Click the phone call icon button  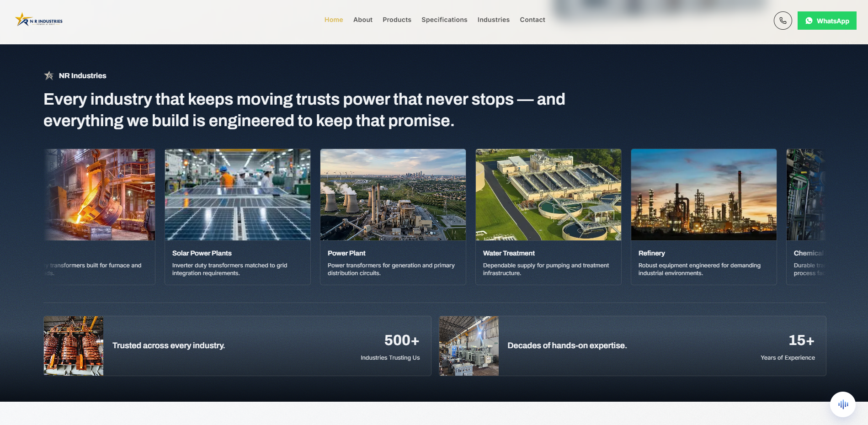[x=783, y=21]
